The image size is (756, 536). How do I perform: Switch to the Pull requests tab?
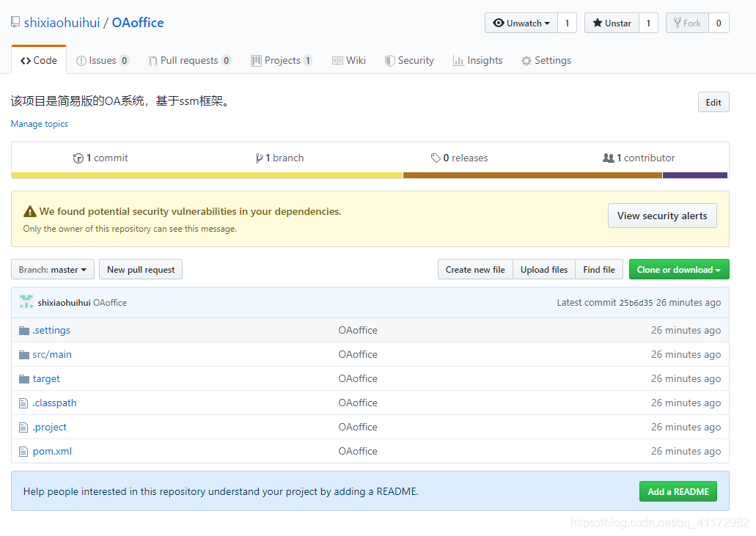pyautogui.click(x=189, y=60)
